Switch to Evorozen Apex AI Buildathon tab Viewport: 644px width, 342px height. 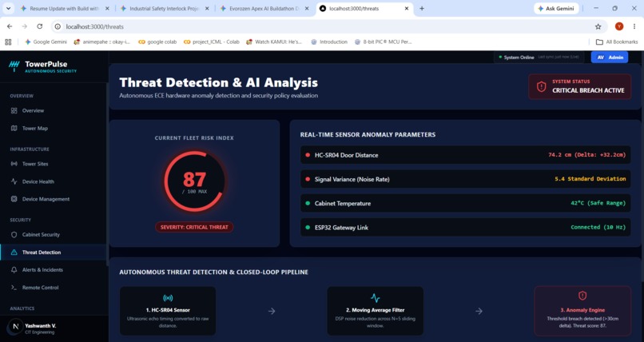264,8
